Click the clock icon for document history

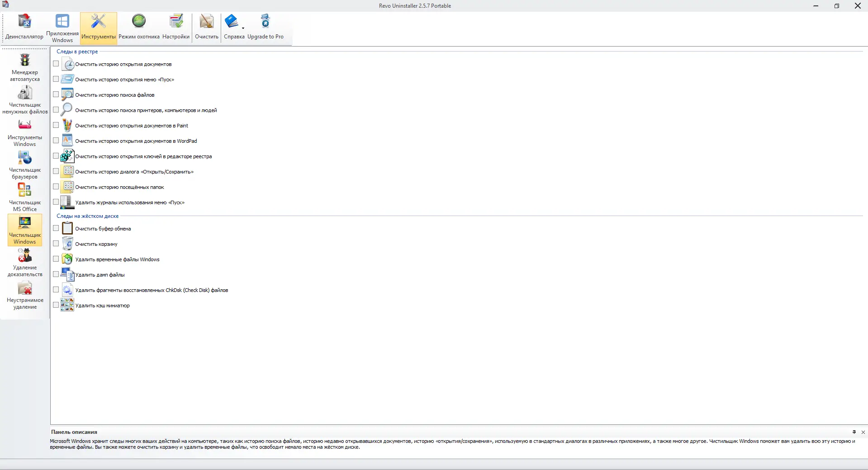click(x=67, y=64)
